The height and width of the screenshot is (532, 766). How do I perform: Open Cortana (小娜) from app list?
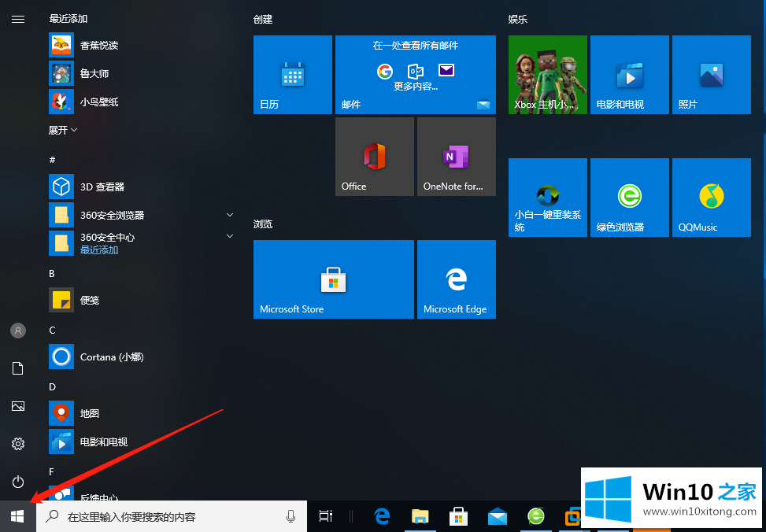coord(142,357)
